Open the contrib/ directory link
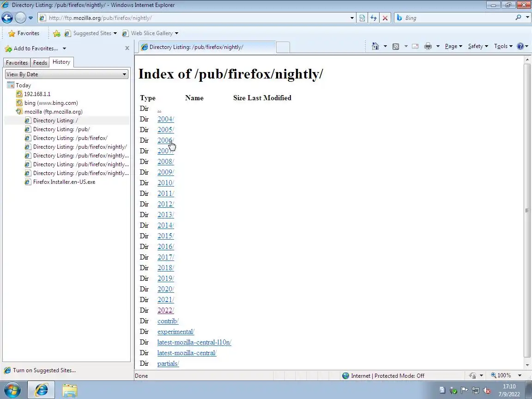 coord(168,321)
